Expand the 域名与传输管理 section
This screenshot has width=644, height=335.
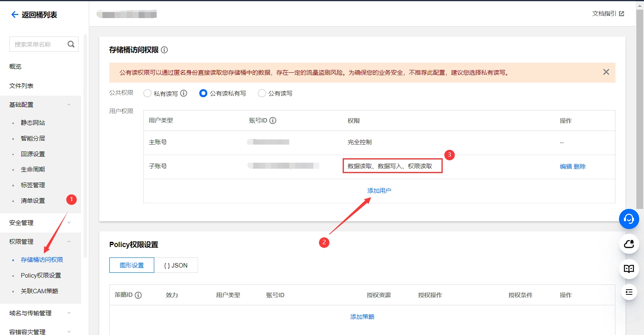tap(69, 313)
